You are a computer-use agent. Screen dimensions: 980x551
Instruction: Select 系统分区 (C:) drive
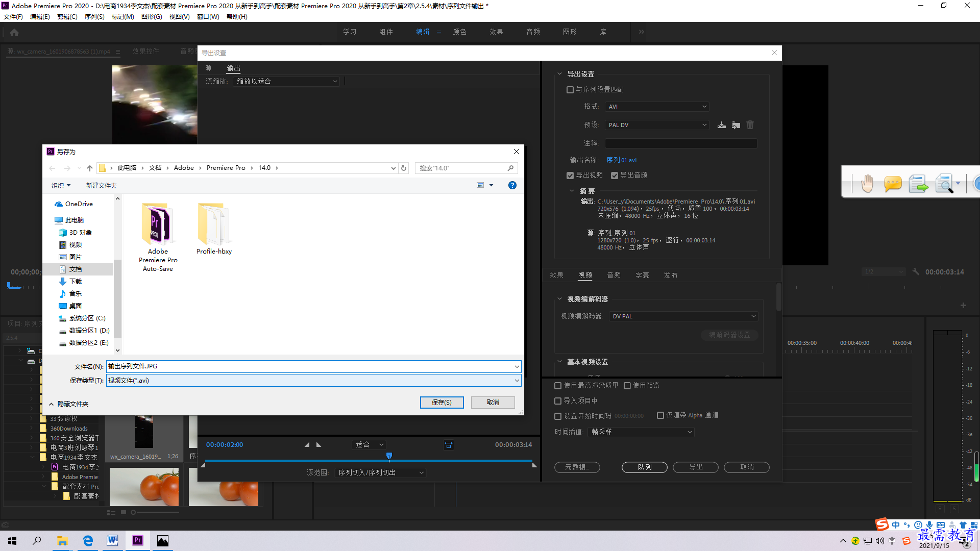point(82,318)
